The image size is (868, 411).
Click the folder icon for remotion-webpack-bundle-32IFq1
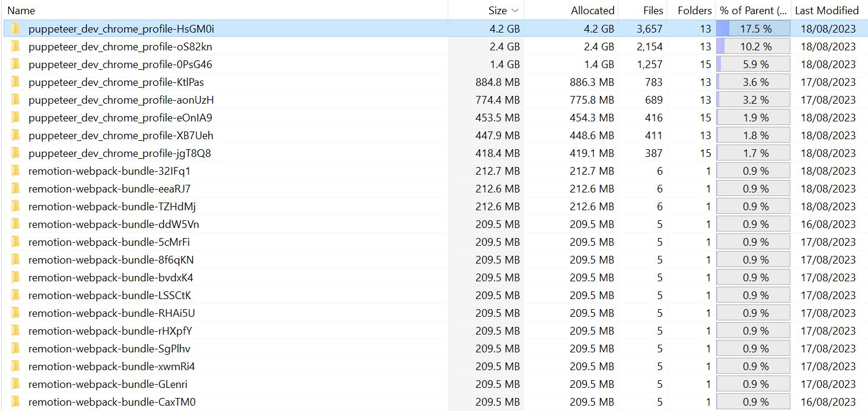(x=15, y=171)
